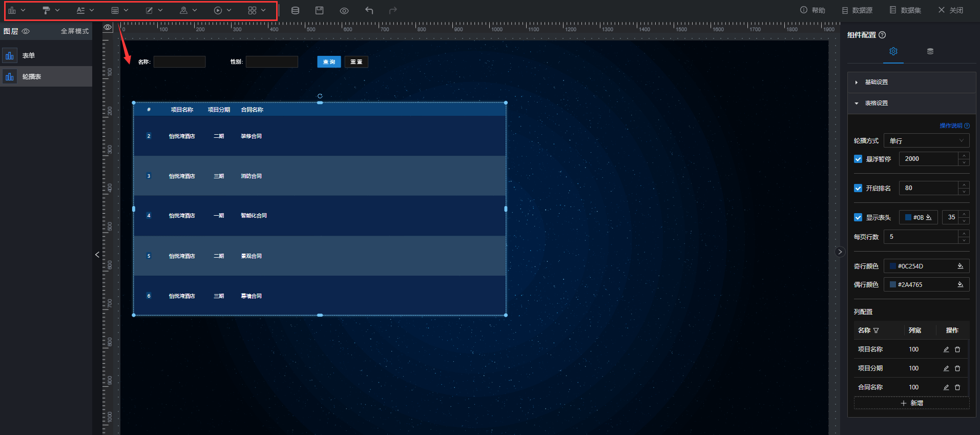Click the 每页行数 input field
The height and width of the screenshot is (435, 980).
[921, 237]
